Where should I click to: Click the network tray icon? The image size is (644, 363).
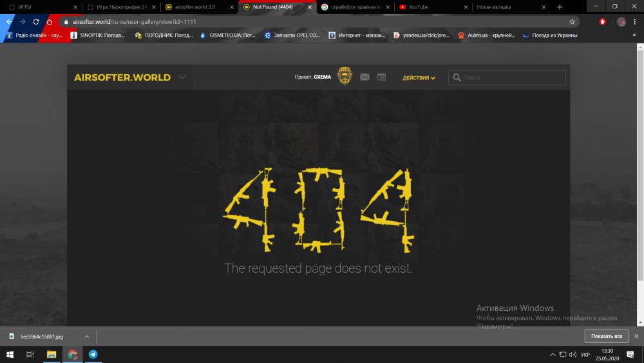563,355
